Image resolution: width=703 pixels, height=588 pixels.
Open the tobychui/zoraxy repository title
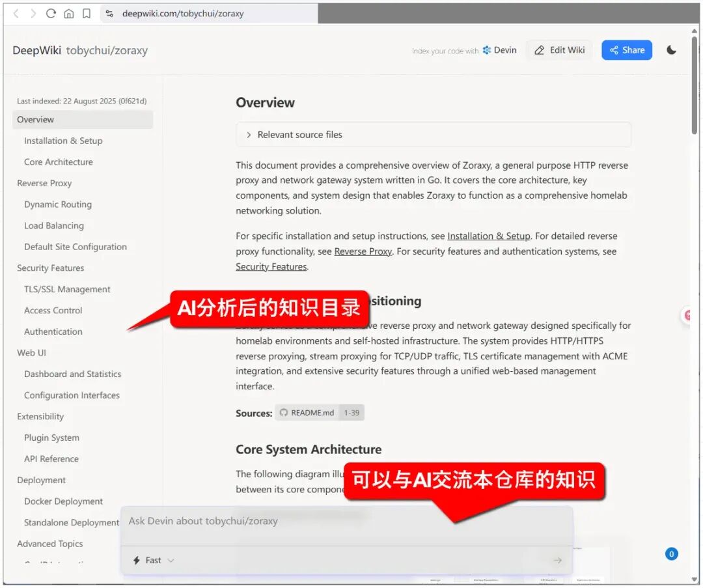click(x=107, y=50)
